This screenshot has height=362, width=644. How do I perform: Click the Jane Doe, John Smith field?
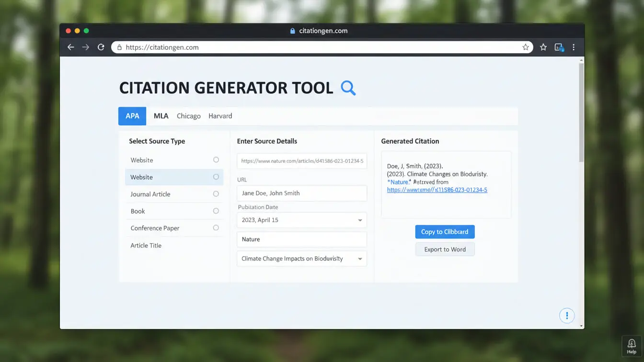[302, 193]
